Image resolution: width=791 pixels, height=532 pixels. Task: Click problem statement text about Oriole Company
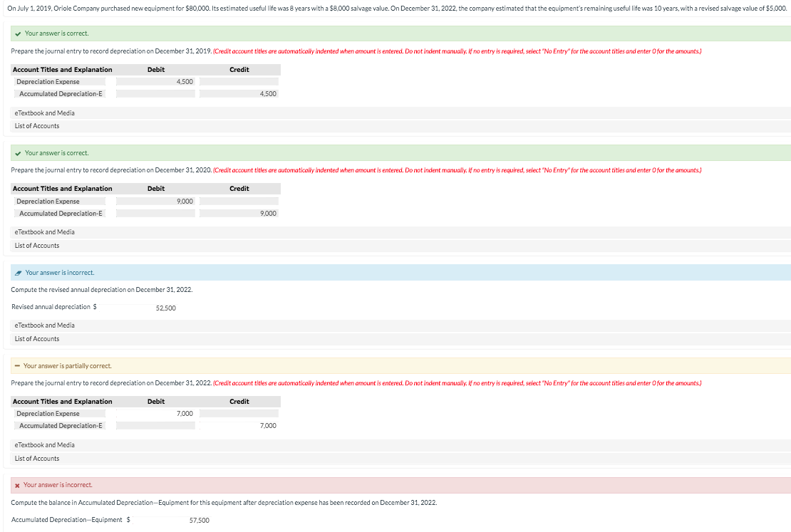(x=396, y=9)
